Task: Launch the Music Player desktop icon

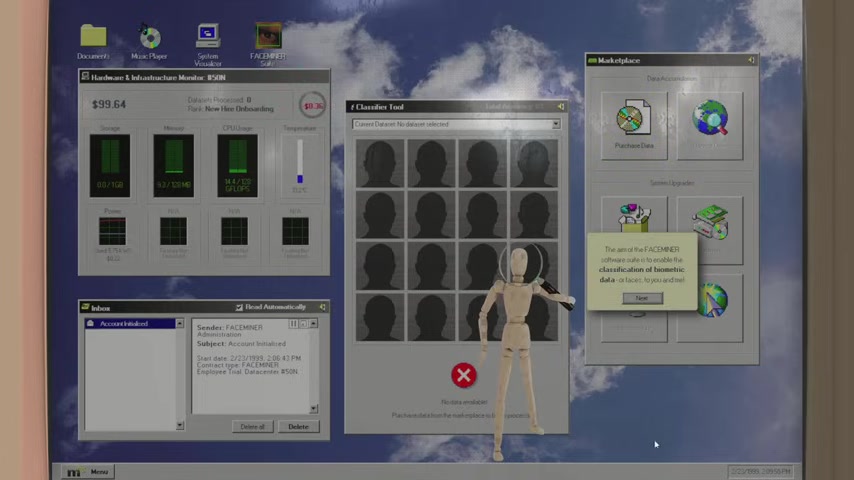Action: point(149,40)
